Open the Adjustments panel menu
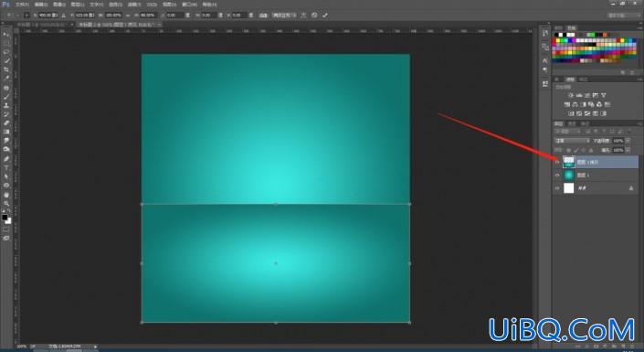The width and height of the screenshot is (644, 352). pos(640,80)
